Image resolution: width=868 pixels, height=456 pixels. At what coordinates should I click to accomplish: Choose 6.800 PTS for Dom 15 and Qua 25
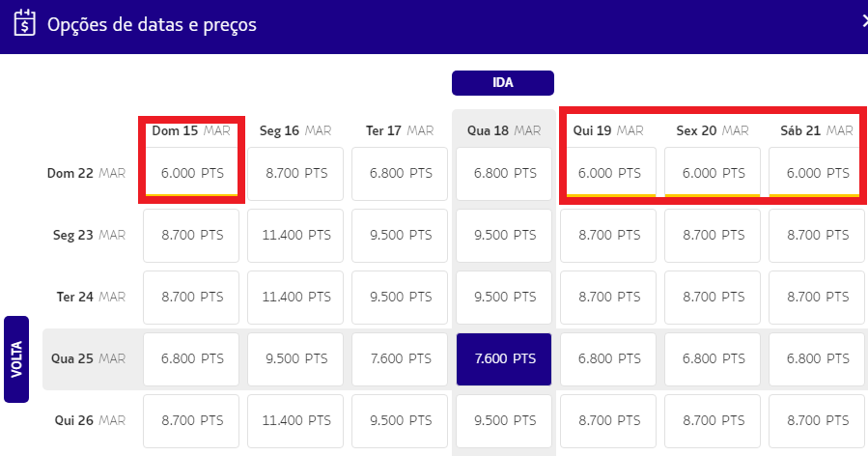coord(190,358)
